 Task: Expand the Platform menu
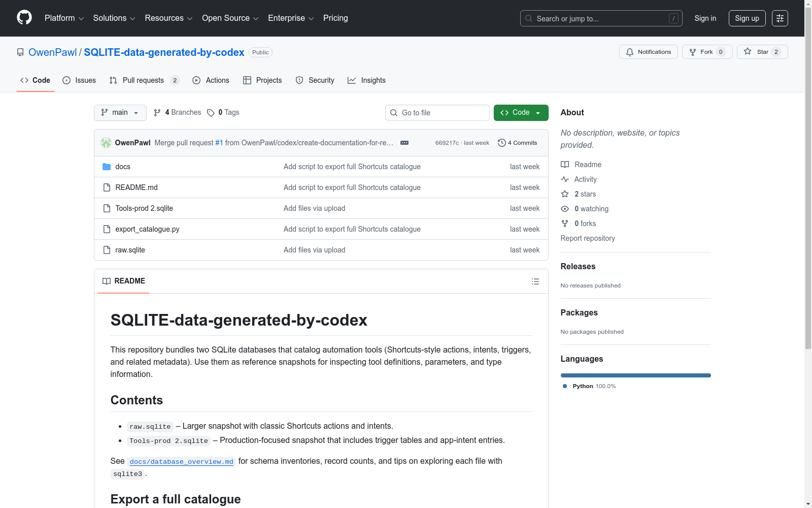(64, 18)
